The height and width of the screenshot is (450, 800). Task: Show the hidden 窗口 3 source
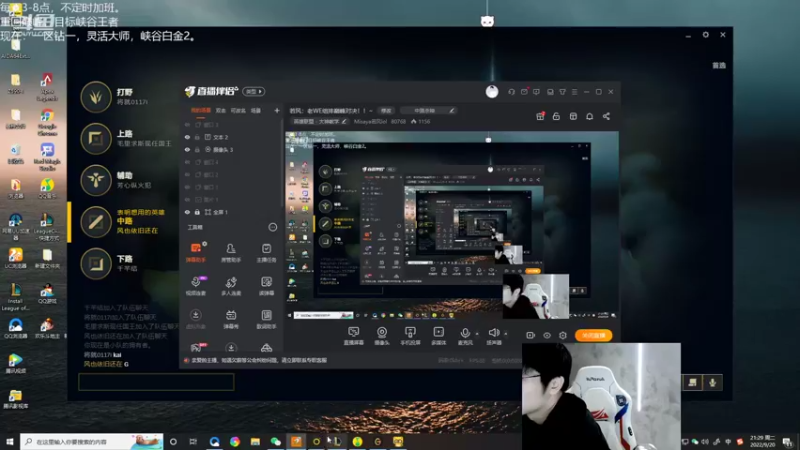(x=187, y=125)
